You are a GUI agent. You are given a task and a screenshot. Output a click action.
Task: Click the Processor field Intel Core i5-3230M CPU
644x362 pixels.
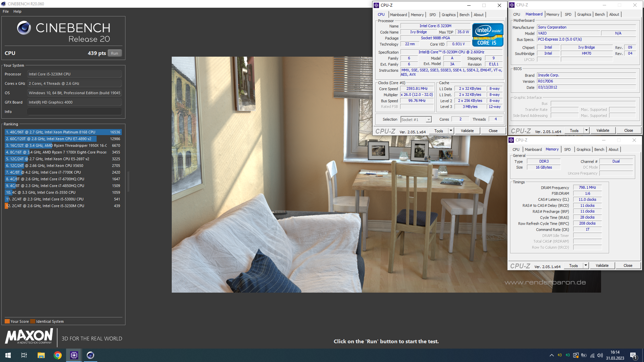[74, 74]
